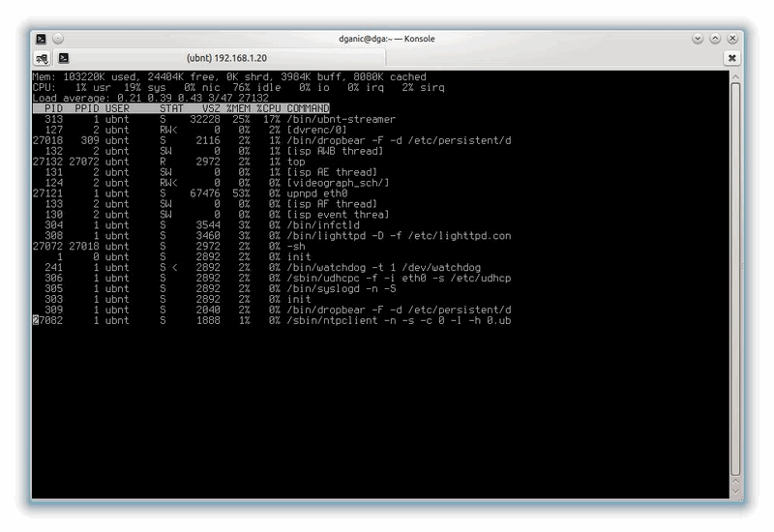Click the window title dganic@dga:~ — Konsole

pyautogui.click(x=386, y=39)
